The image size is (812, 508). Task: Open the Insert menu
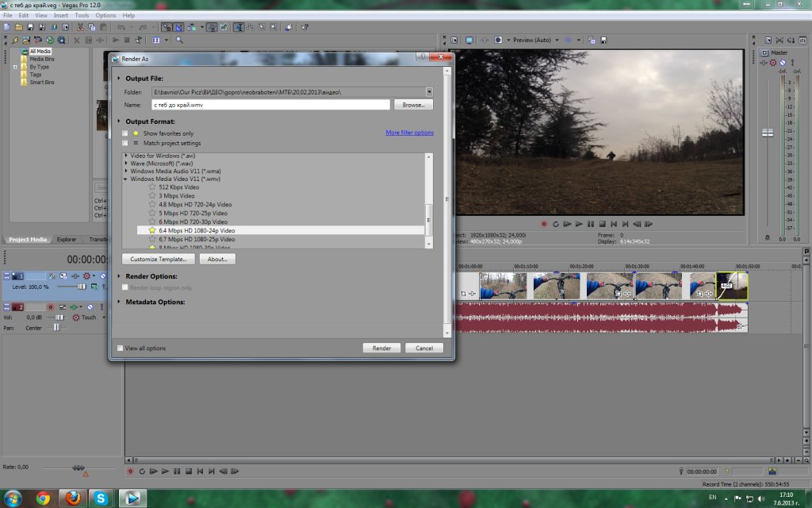tap(61, 15)
